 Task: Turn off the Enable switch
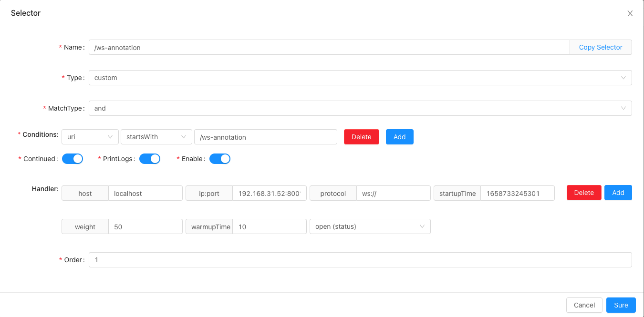(x=220, y=159)
